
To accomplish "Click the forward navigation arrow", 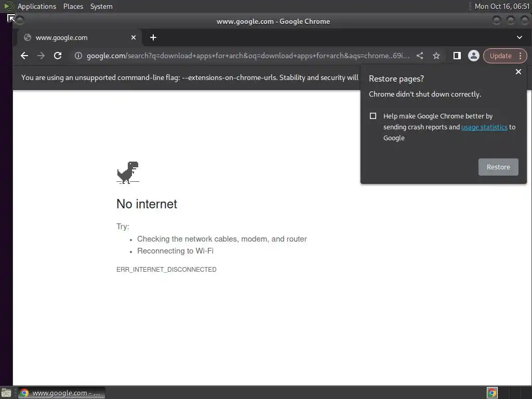I will tap(41, 56).
